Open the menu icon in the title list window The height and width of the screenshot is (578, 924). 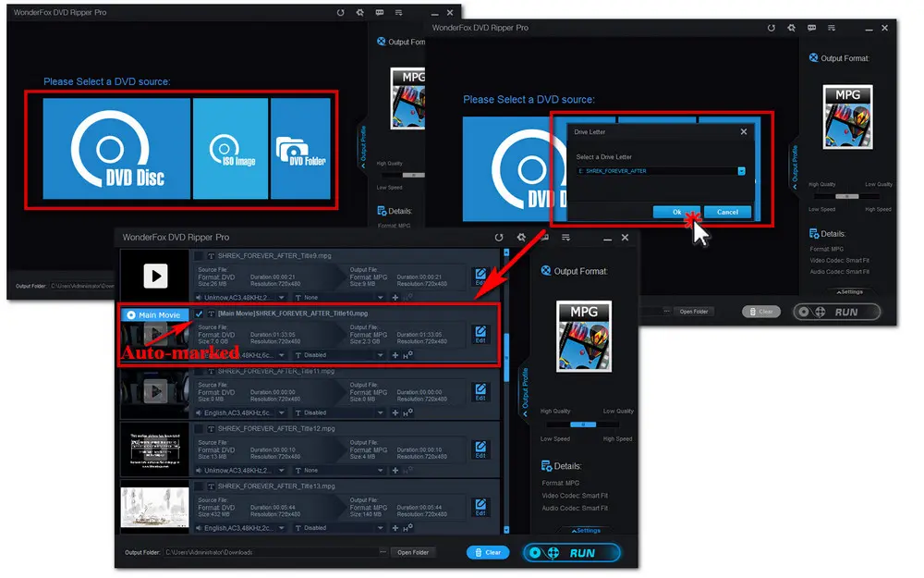[x=565, y=237]
